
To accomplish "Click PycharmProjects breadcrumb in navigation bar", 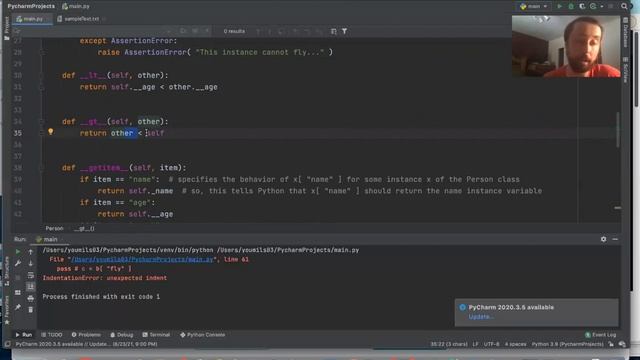I will [31, 6].
